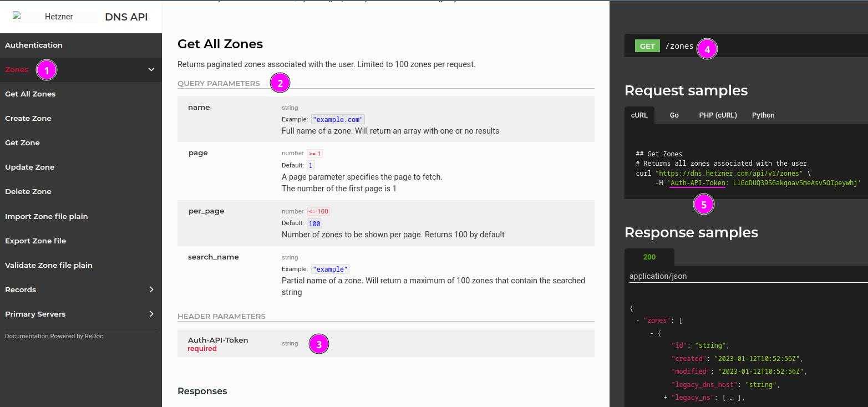Image resolution: width=868 pixels, height=407 pixels.
Task: Click the name query parameter
Action: click(199, 107)
